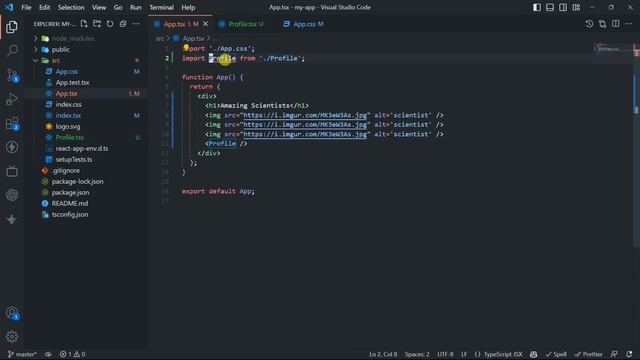Open tsconfig.json in the file tree
The image size is (640, 360).
[70, 214]
